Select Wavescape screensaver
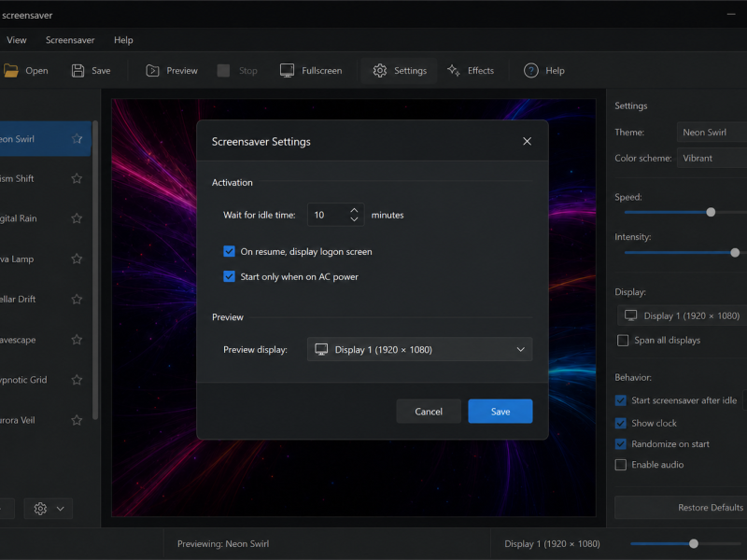Screen dimensions: 747x560 pos(45,340)
